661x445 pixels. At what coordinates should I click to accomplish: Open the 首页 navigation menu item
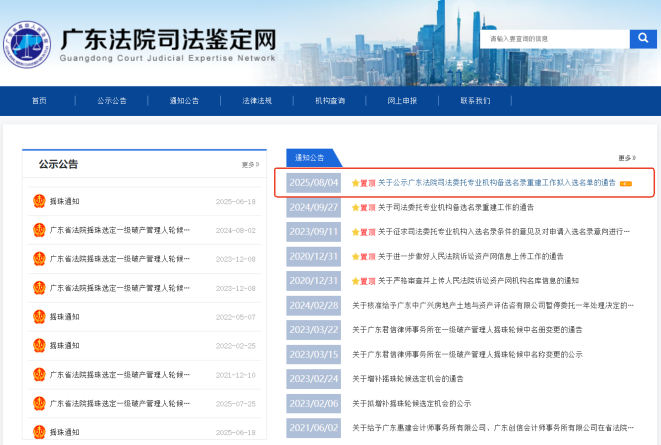click(39, 101)
